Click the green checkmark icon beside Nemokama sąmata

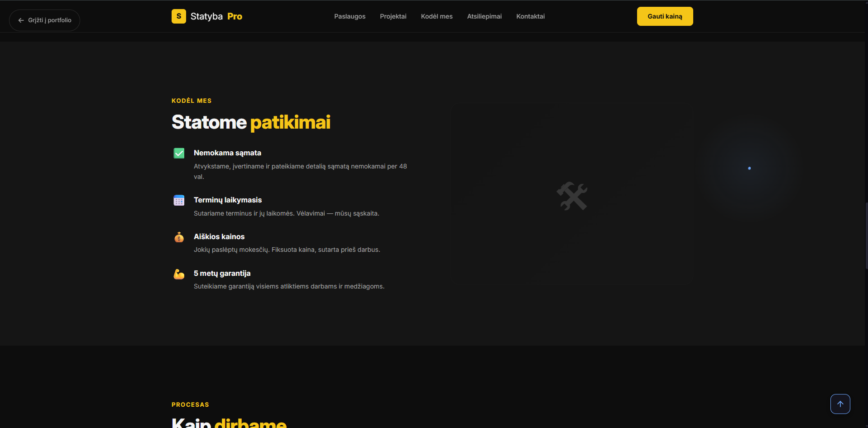click(179, 153)
